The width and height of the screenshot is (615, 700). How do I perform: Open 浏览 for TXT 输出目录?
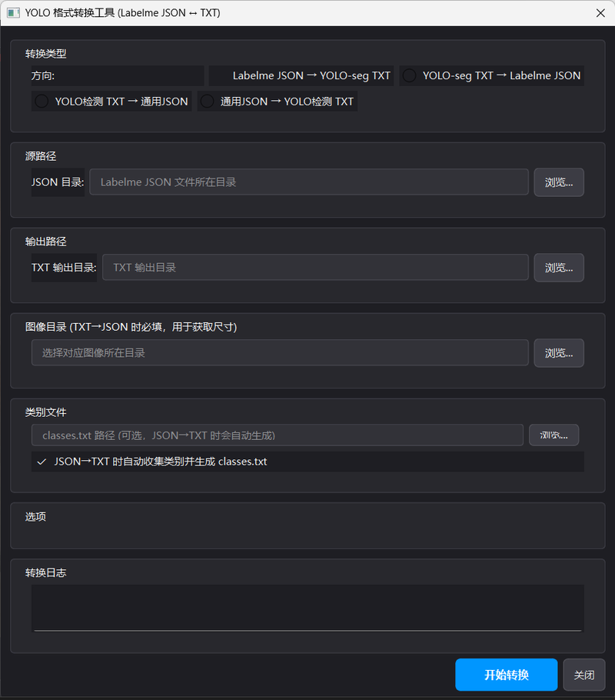tap(559, 268)
